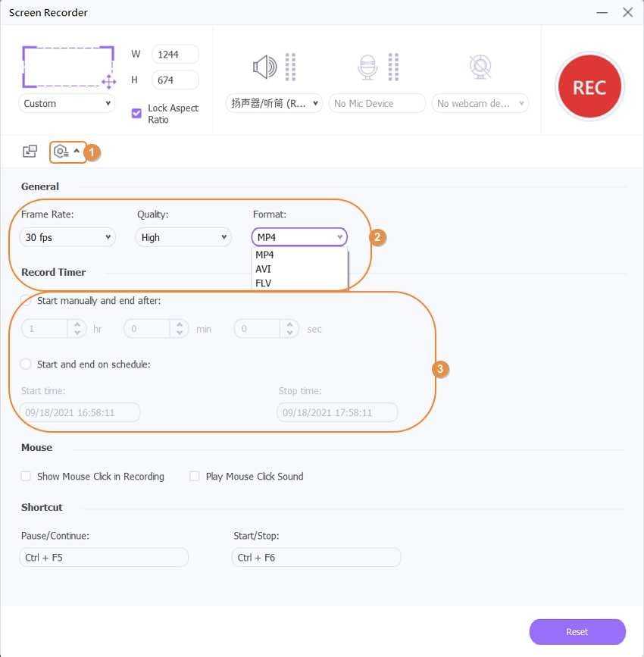
Task: Select Start and end on schedule
Action: pyautogui.click(x=26, y=364)
